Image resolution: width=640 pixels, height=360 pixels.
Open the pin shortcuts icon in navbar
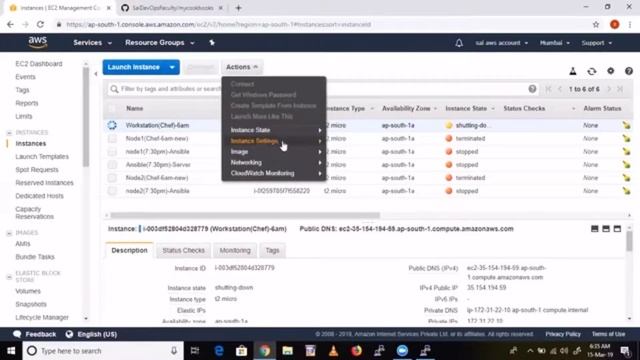pos(212,42)
